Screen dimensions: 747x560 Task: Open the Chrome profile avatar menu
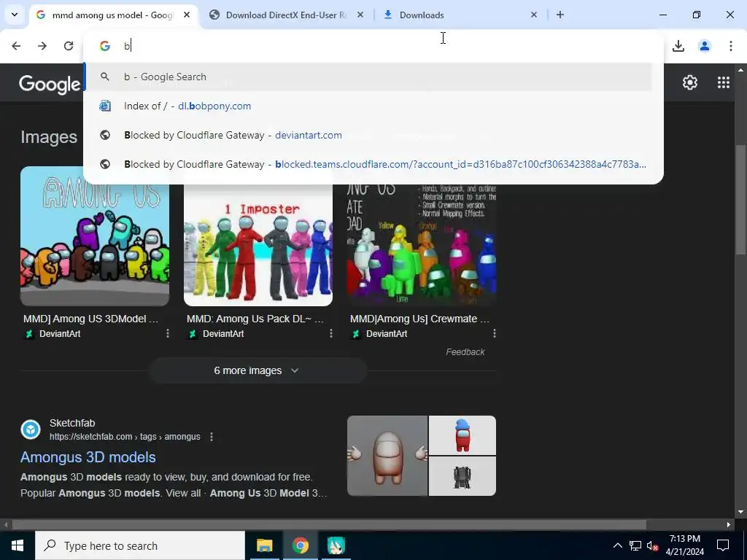(704, 46)
